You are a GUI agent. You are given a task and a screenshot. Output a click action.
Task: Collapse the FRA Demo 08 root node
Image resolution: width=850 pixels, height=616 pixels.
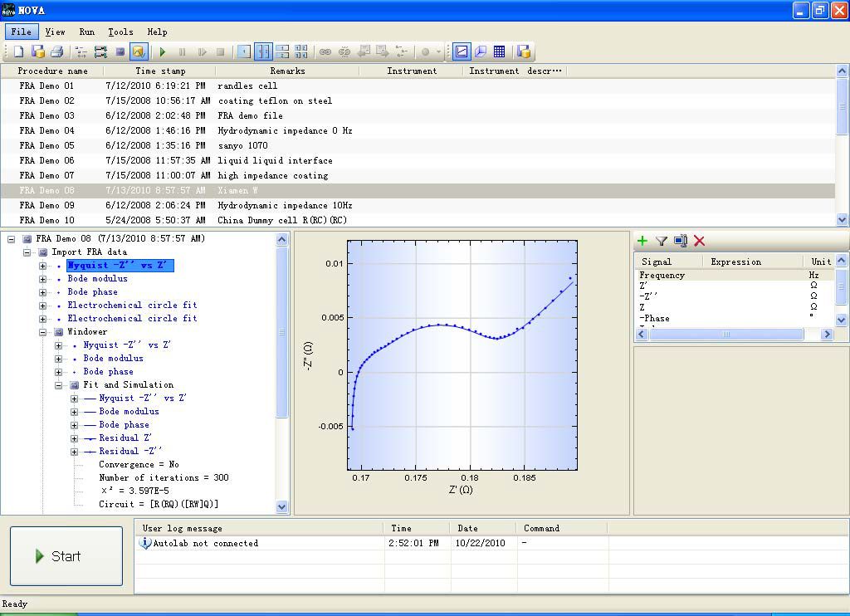11,238
